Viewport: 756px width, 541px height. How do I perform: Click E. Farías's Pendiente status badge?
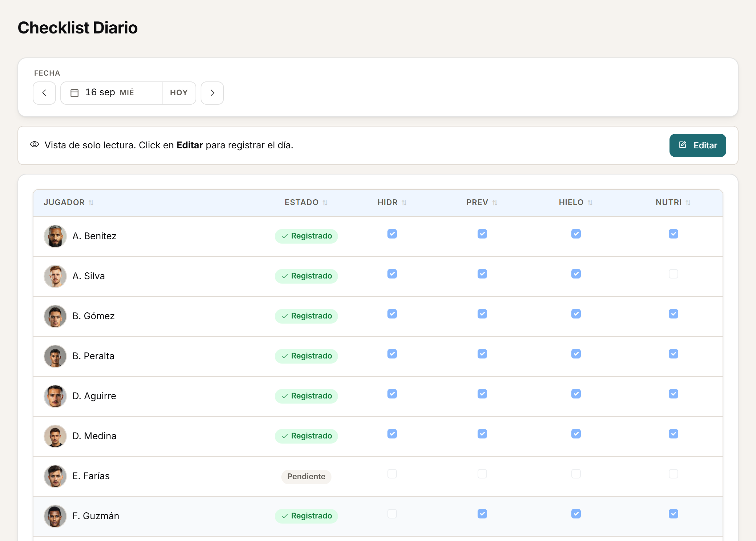tap(306, 477)
